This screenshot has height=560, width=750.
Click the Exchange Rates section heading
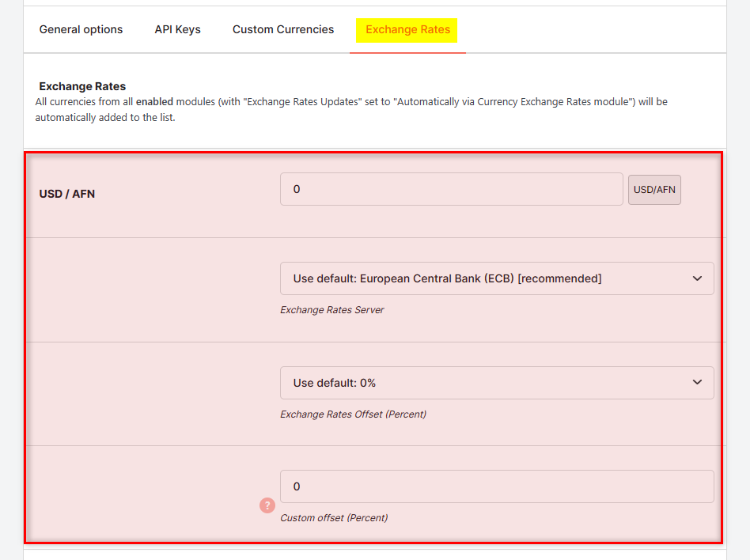coord(82,86)
